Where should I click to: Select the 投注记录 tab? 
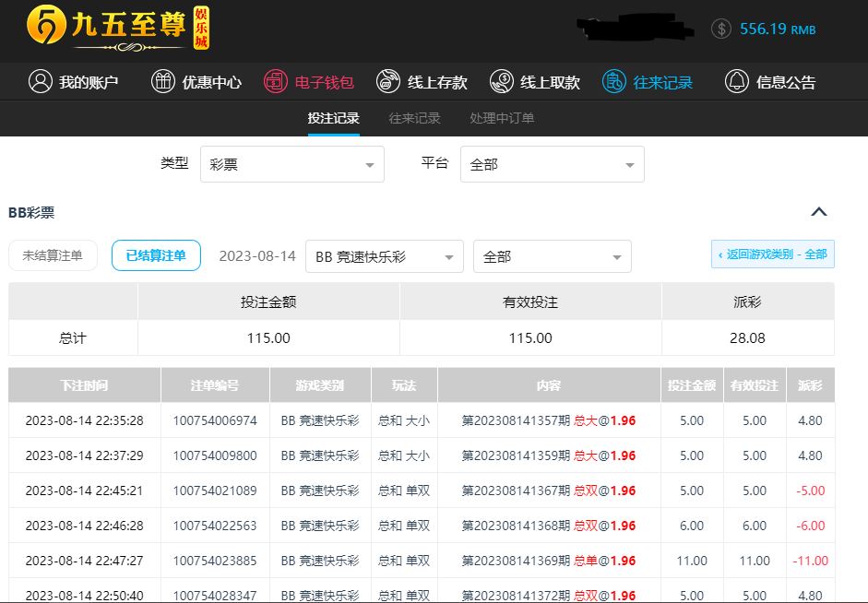point(333,118)
